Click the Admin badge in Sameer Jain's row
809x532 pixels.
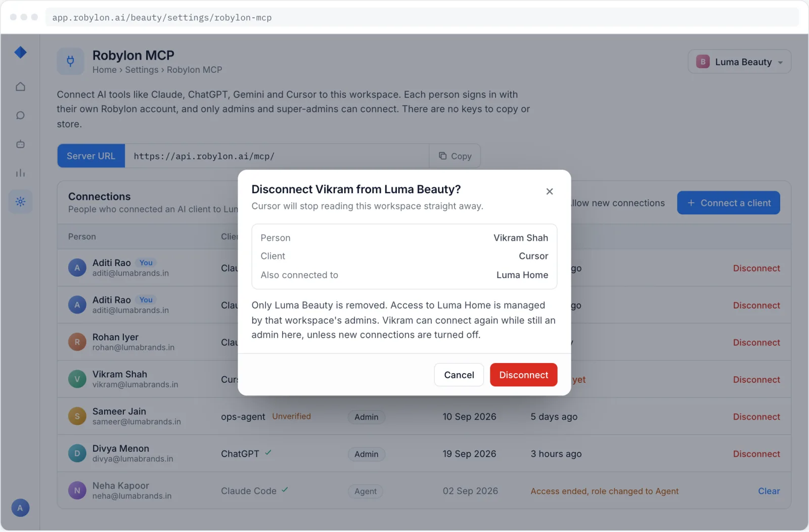[367, 417]
